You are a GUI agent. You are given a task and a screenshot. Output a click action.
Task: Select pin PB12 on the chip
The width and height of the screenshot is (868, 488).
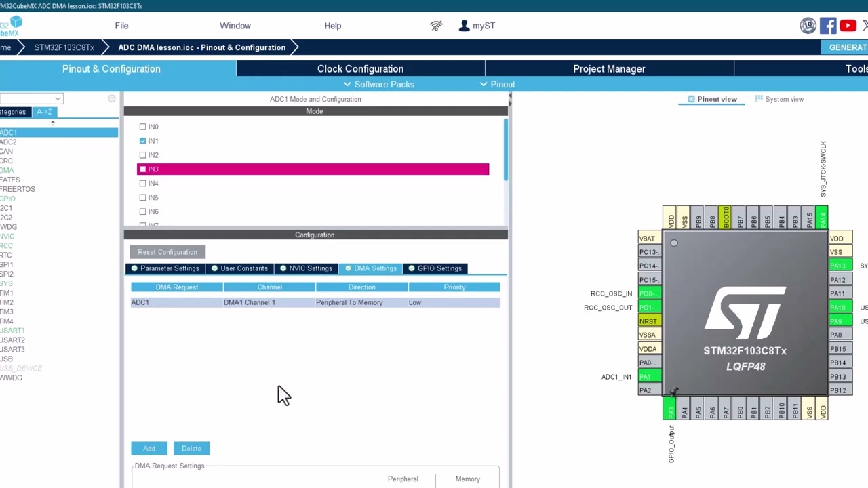tap(840, 390)
